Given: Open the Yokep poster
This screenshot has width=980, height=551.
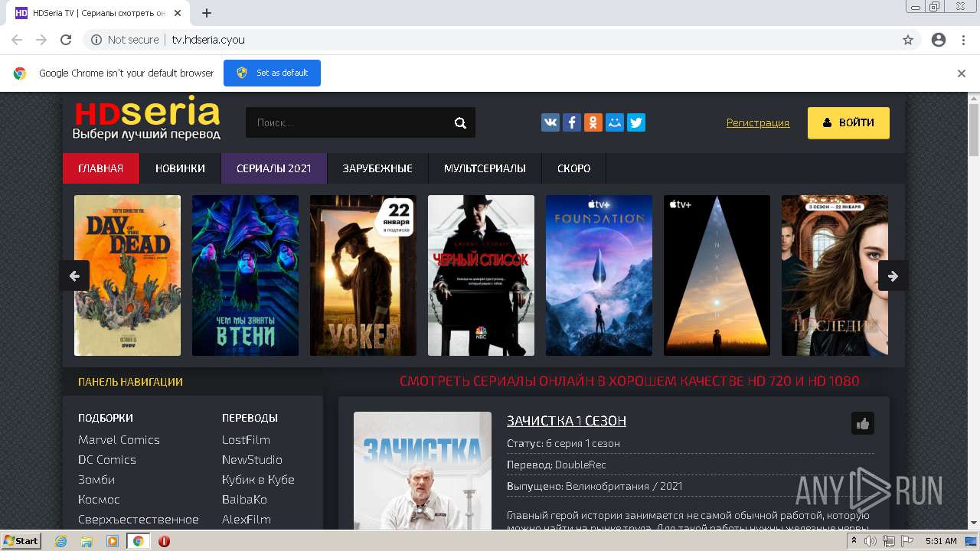Looking at the screenshot, I should (x=363, y=275).
